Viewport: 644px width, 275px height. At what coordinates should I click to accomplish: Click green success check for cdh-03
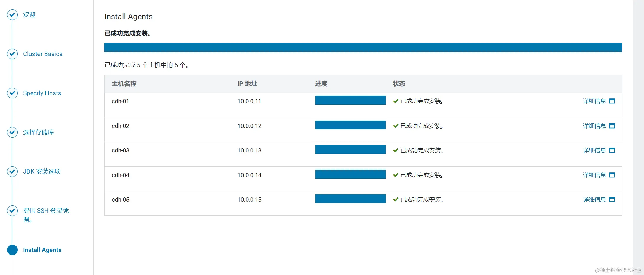pos(396,150)
